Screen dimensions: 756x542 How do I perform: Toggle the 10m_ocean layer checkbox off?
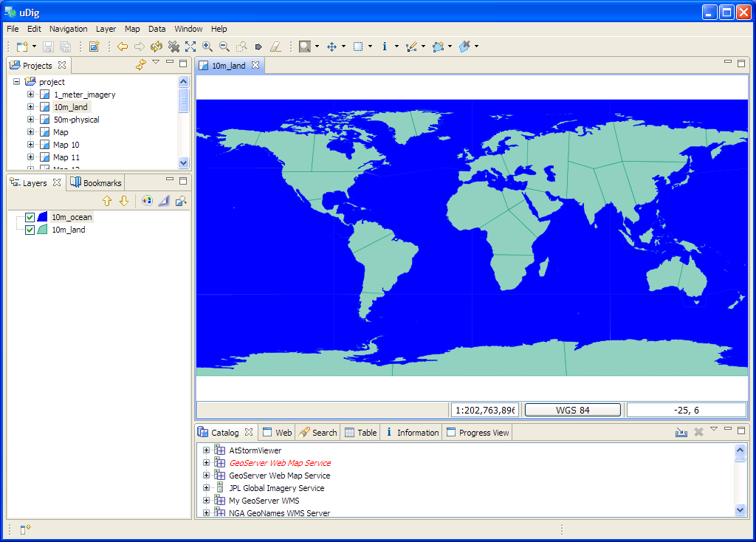click(30, 217)
